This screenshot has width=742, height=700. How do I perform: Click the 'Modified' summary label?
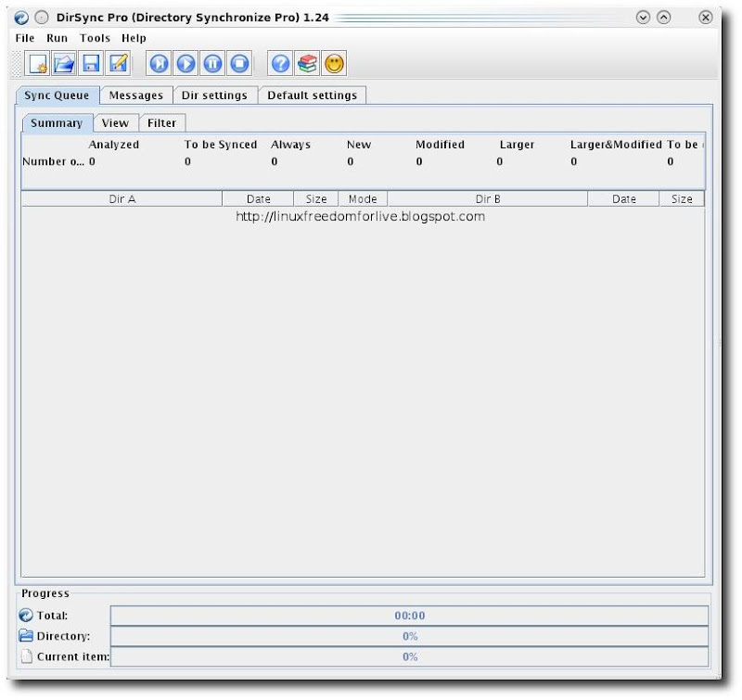[x=440, y=145]
